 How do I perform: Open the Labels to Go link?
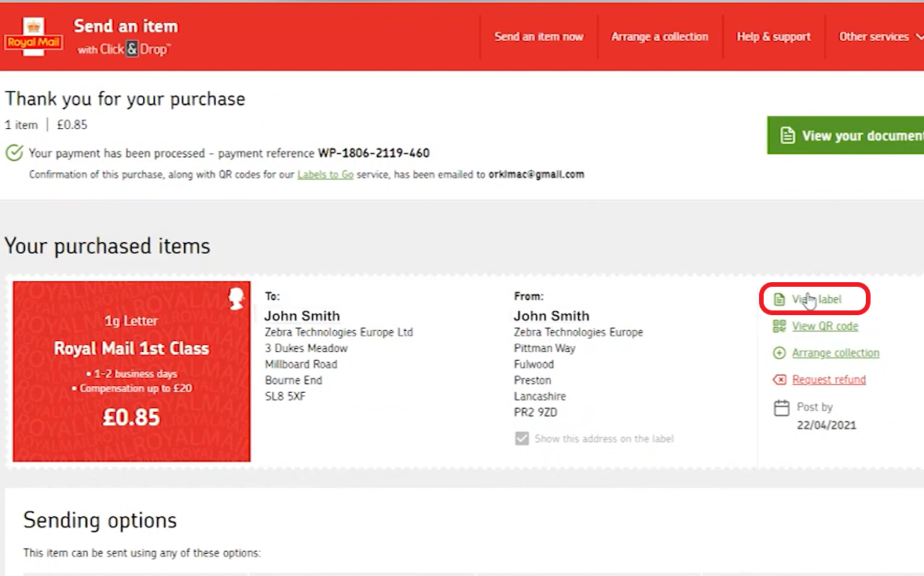click(325, 174)
